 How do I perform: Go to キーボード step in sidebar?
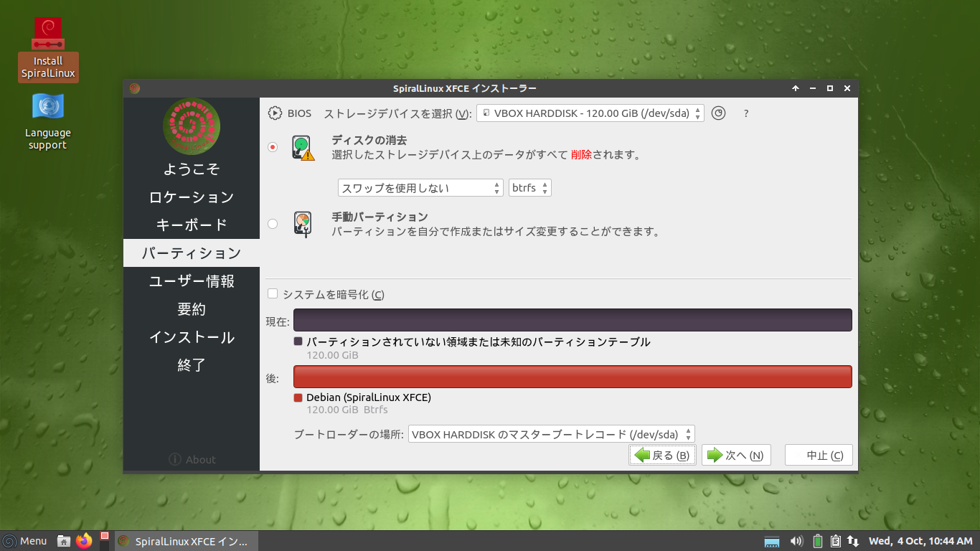(x=192, y=225)
